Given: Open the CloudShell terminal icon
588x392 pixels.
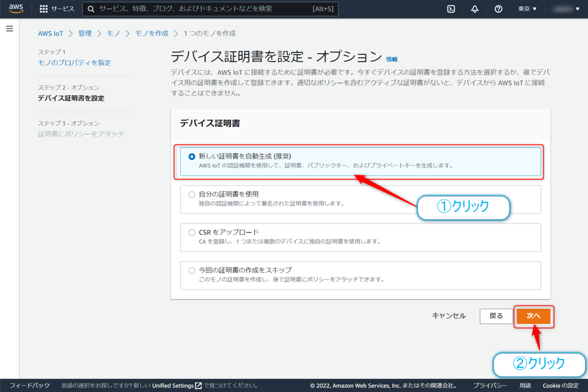Looking at the screenshot, I should (x=451, y=9).
